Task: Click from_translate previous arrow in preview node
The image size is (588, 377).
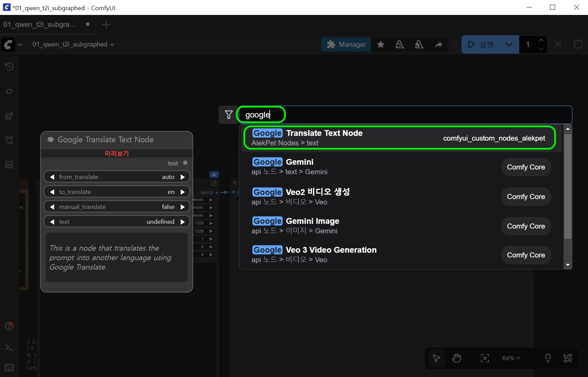Action: pyautogui.click(x=52, y=177)
